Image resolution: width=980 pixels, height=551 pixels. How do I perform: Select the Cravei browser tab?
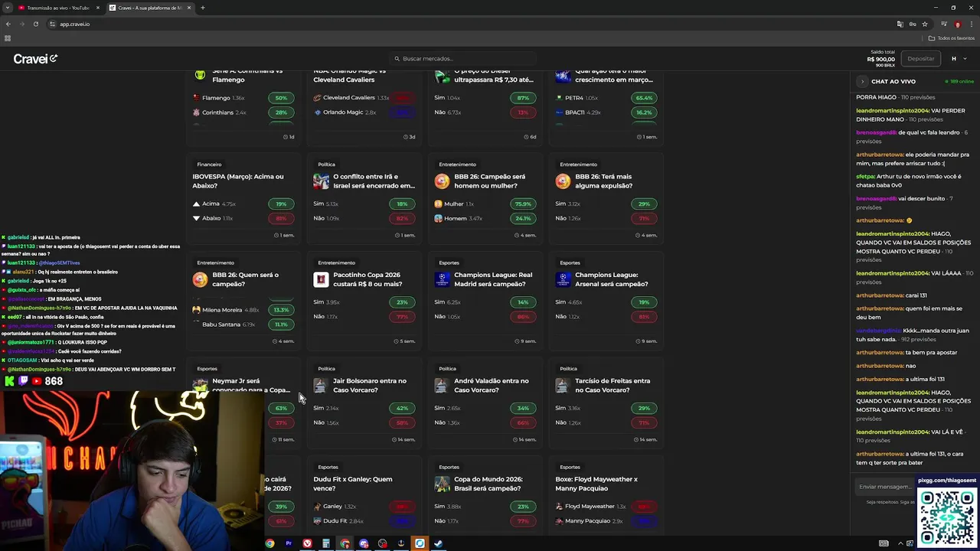pyautogui.click(x=150, y=8)
